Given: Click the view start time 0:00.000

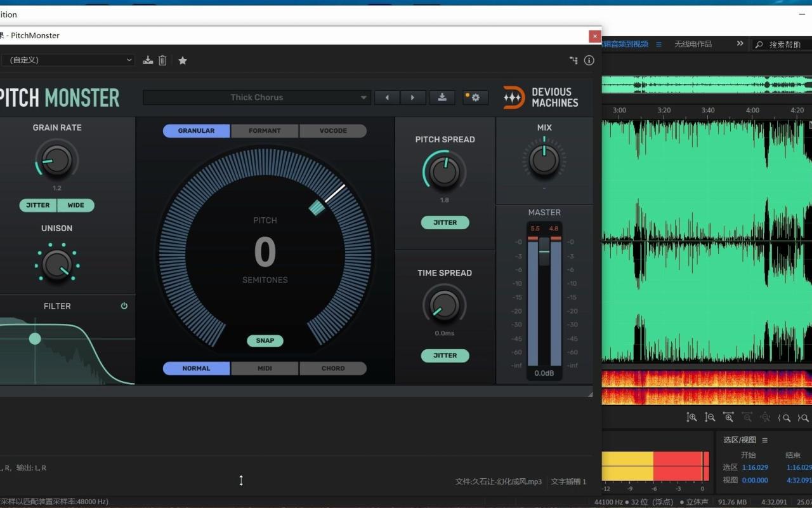Looking at the screenshot, I should pyautogui.click(x=755, y=480).
